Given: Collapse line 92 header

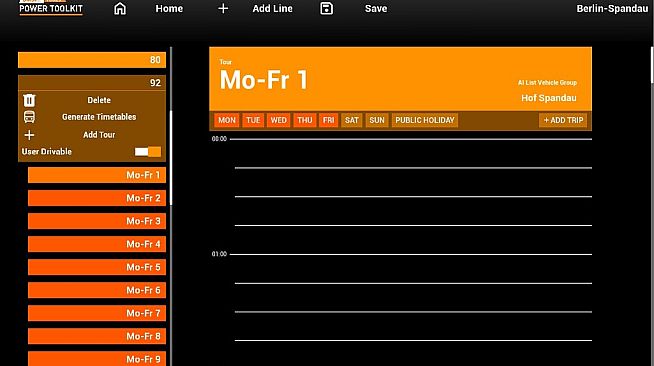Looking at the screenshot, I should 92,83.
